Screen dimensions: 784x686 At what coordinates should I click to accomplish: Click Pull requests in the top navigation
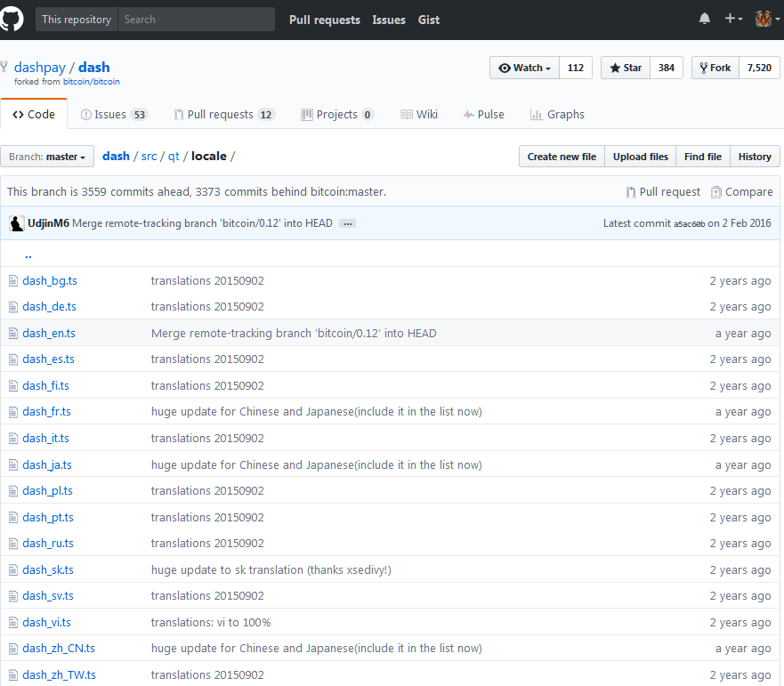[325, 20]
